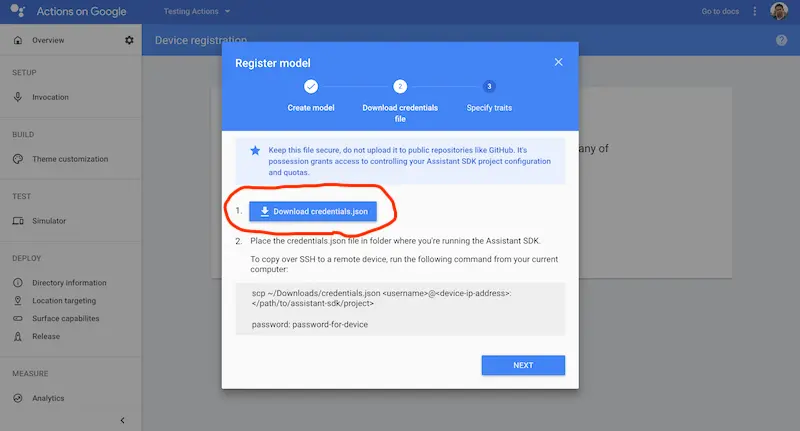Screen dimensions: 800x431
Task: Click the password-for-device text line
Action: (310, 324)
